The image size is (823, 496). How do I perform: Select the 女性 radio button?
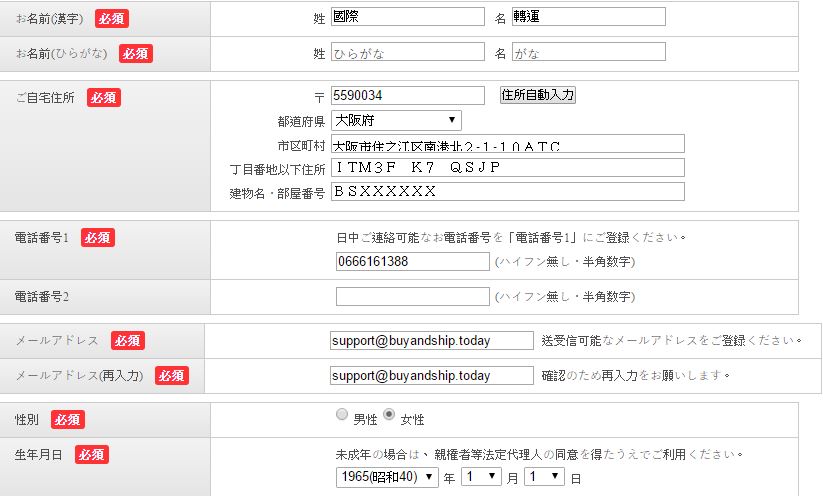click(x=390, y=415)
